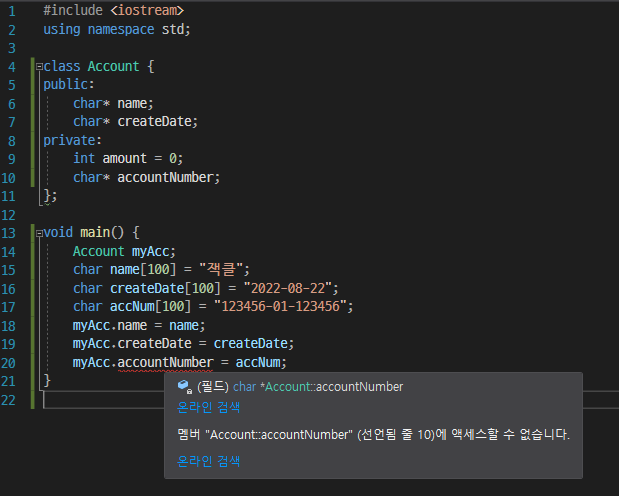Click the field icon in the tooltip

click(184, 387)
